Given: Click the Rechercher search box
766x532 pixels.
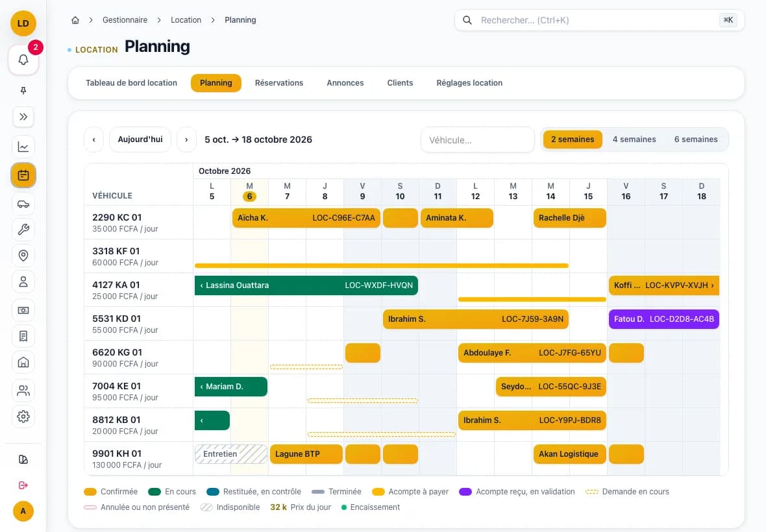Looking at the screenshot, I should tap(599, 20).
